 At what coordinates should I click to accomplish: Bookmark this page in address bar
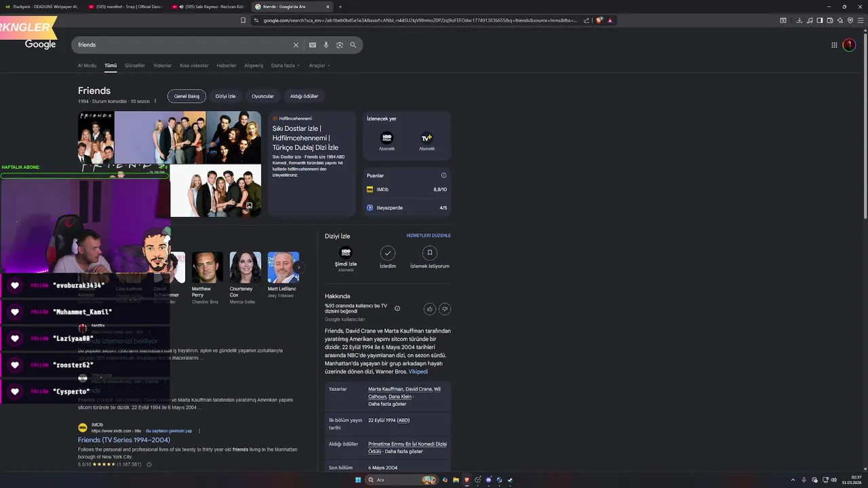pos(243,20)
